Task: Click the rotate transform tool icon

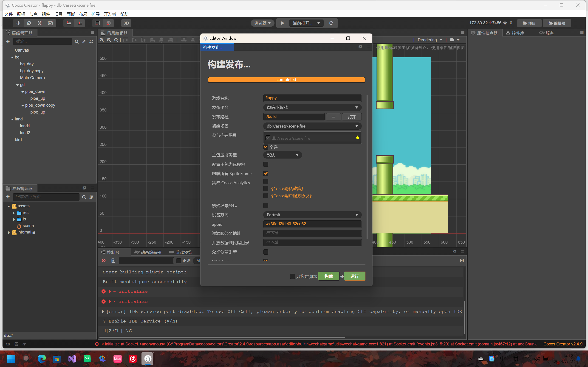Action: pyautogui.click(x=29, y=23)
